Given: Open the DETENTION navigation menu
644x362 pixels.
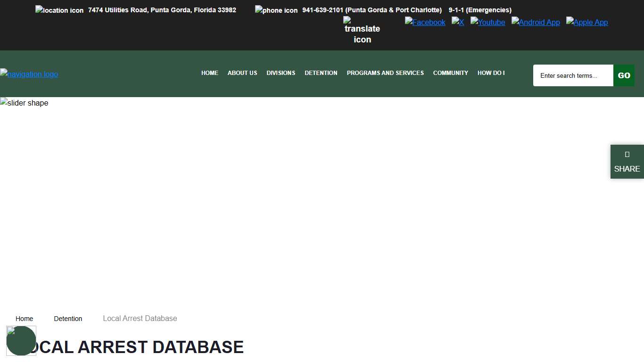Looking at the screenshot, I should point(321,73).
